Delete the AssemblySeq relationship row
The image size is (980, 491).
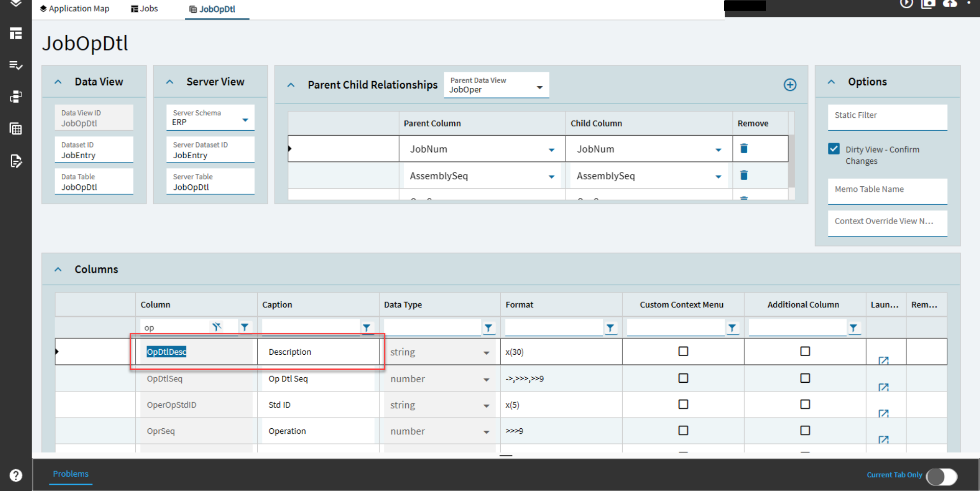744,176
